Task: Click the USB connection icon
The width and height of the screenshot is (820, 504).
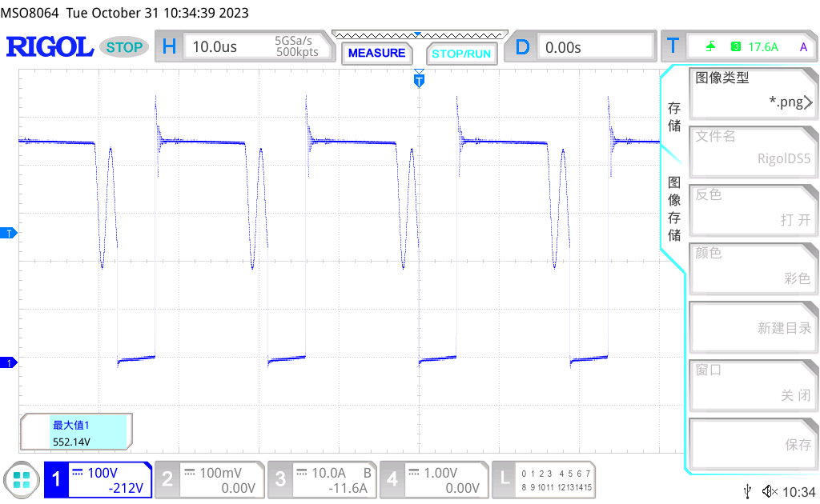Action: (x=748, y=491)
